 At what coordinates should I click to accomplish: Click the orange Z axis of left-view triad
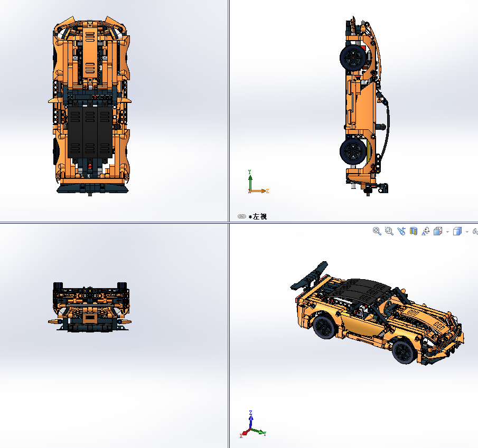tap(259, 191)
